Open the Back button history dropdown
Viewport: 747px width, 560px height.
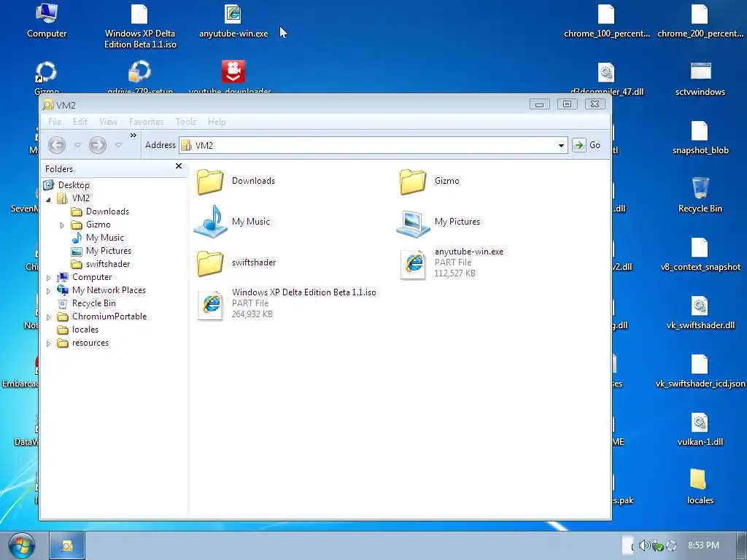click(77, 145)
